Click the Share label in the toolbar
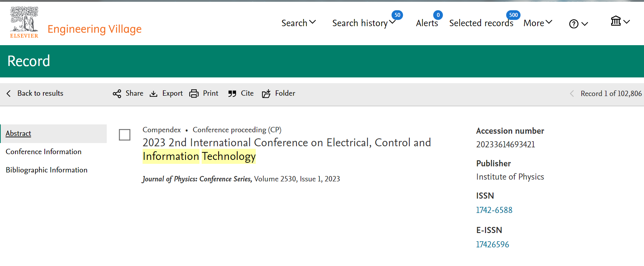Image resolution: width=644 pixels, height=266 pixels. [134, 93]
